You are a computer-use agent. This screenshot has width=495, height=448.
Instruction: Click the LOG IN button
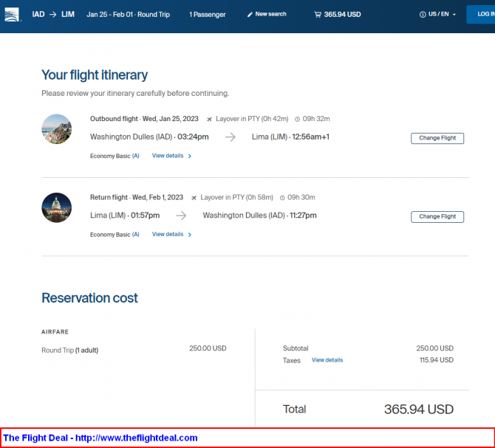click(x=480, y=15)
